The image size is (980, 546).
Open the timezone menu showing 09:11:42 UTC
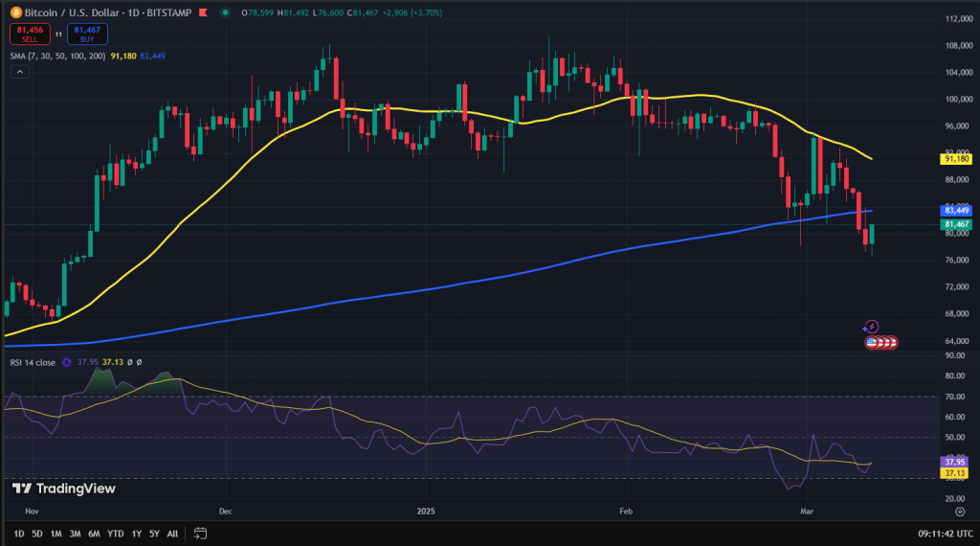coord(945,534)
